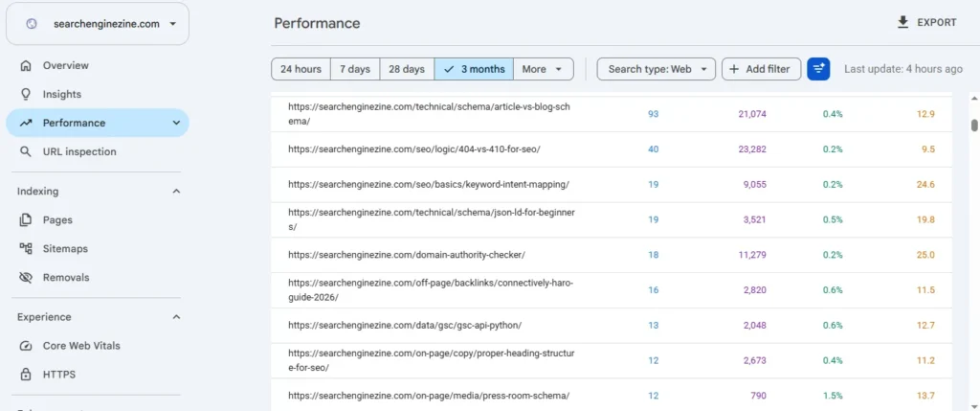980x411 pixels.
Task: Open the Pages indexing report
Action: (98, 219)
